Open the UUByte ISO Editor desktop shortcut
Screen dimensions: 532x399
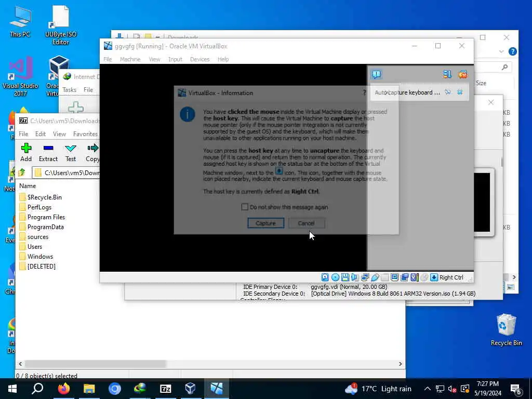coord(60,25)
